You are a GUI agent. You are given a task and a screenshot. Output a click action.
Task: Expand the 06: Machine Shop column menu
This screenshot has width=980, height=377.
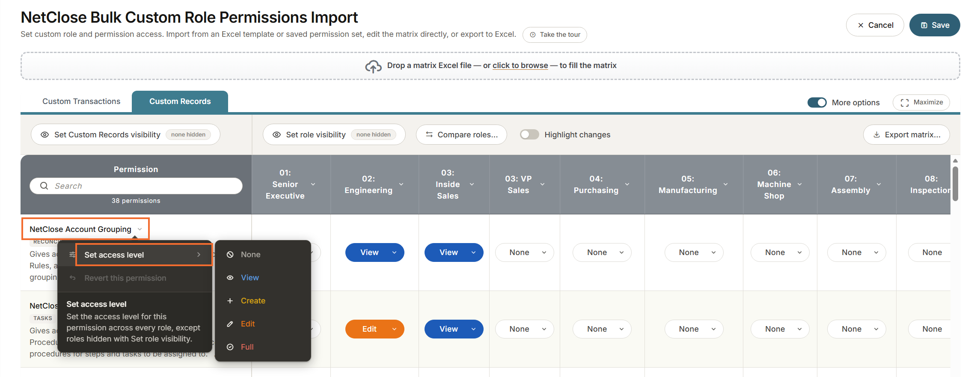(x=800, y=184)
